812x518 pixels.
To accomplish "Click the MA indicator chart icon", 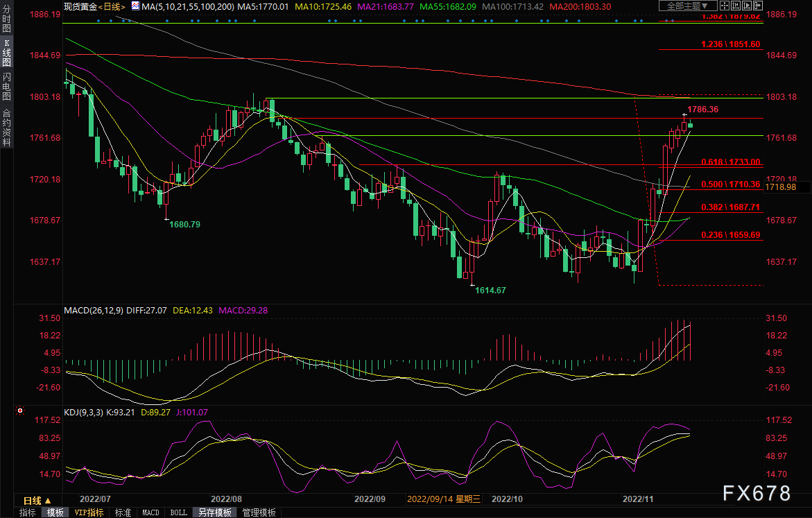I will coord(135,6).
